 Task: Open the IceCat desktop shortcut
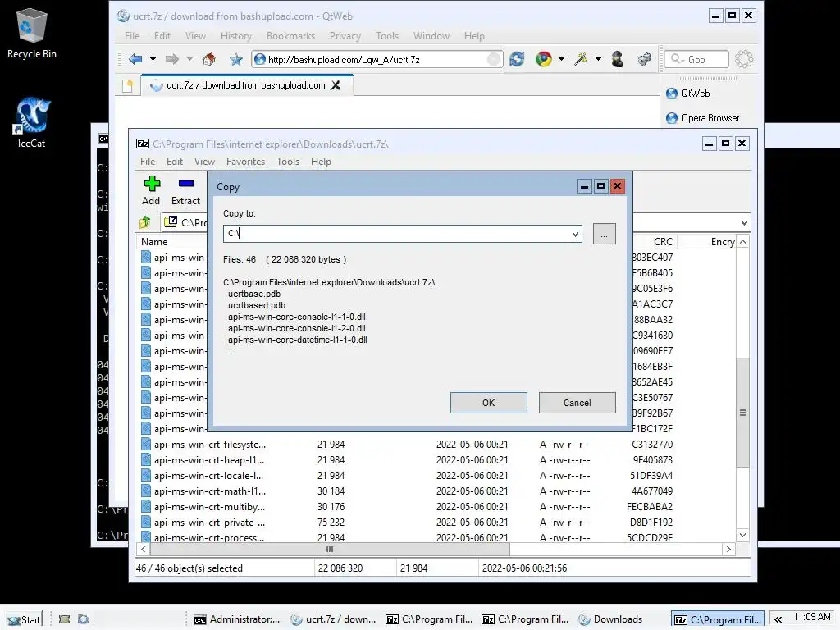[x=32, y=123]
